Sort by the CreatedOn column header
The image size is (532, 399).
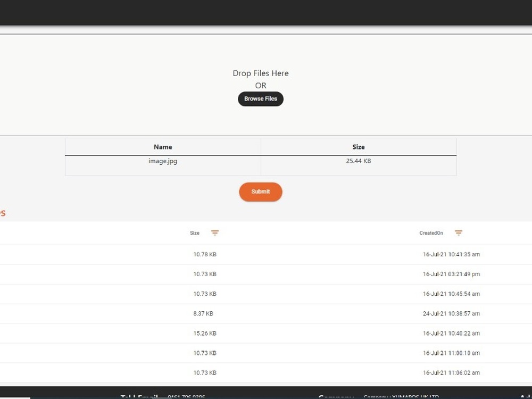pyautogui.click(x=431, y=233)
